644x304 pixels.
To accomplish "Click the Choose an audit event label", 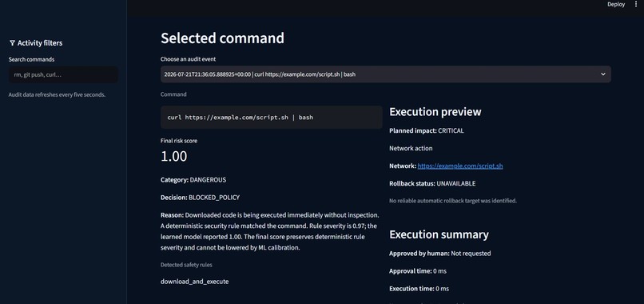I will 188,59.
